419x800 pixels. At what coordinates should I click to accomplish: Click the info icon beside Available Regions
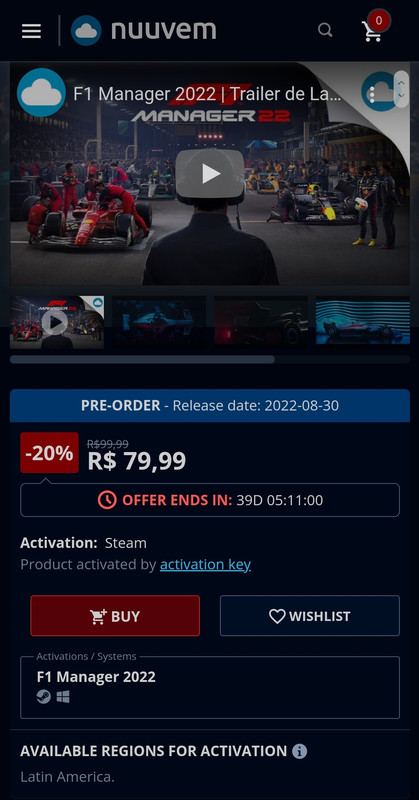(300, 751)
